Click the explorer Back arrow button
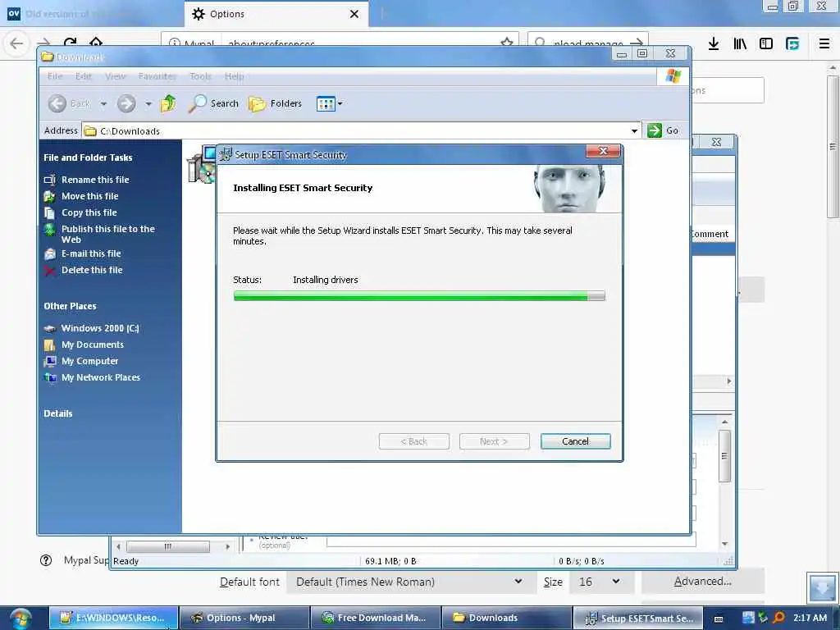 [57, 103]
